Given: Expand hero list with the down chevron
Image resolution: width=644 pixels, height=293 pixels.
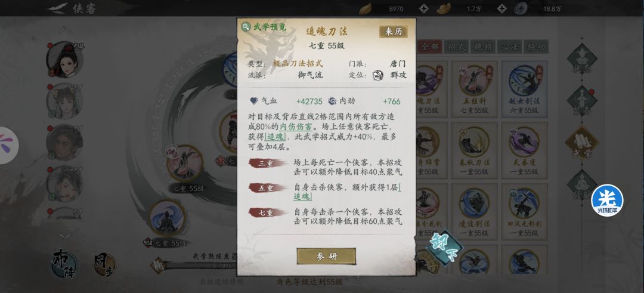Looking at the screenshot, I should coord(65,236).
